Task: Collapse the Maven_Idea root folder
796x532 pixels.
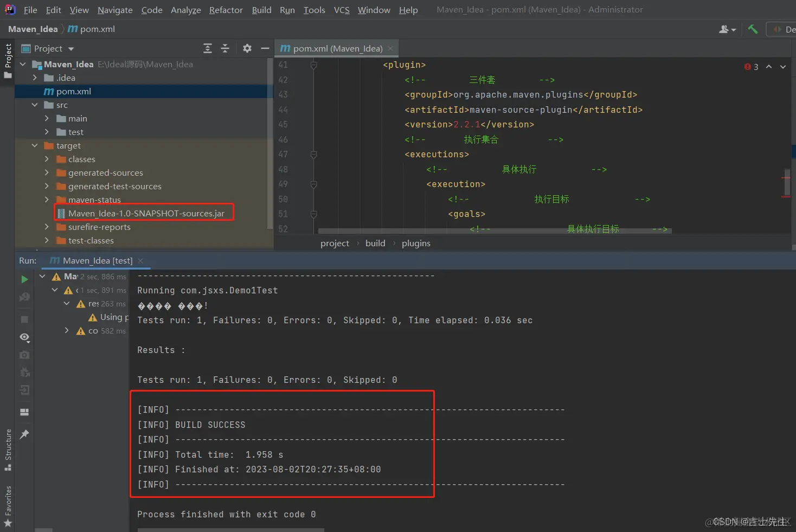Action: tap(23, 64)
